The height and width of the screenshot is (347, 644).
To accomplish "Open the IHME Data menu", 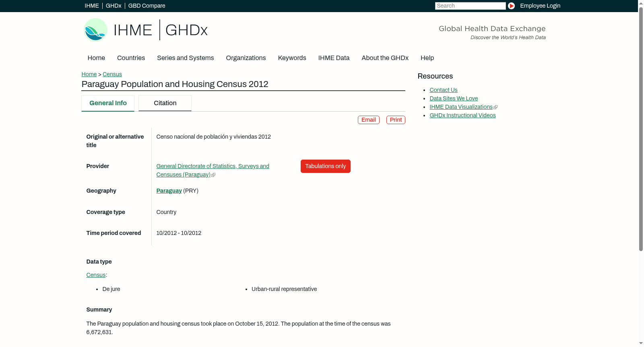I will click(334, 58).
